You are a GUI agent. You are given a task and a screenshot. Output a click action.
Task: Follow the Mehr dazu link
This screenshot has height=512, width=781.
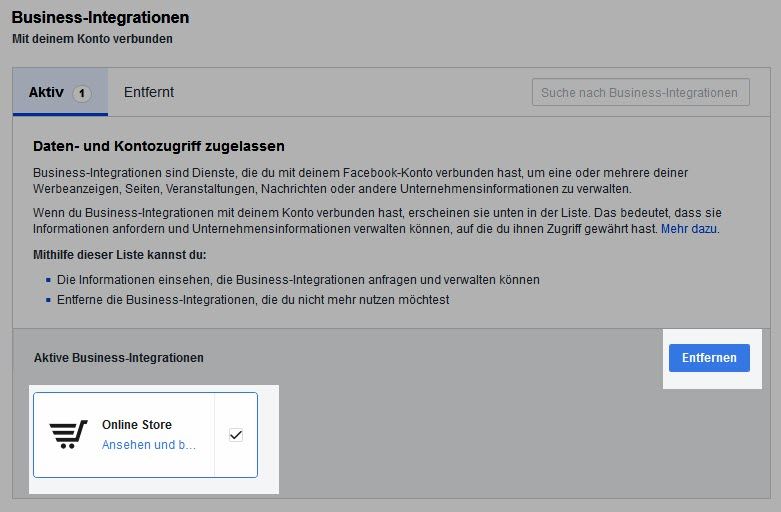click(x=689, y=229)
